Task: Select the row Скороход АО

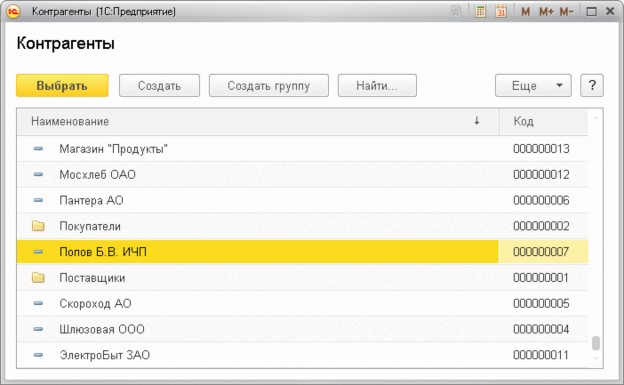Action: point(302,303)
